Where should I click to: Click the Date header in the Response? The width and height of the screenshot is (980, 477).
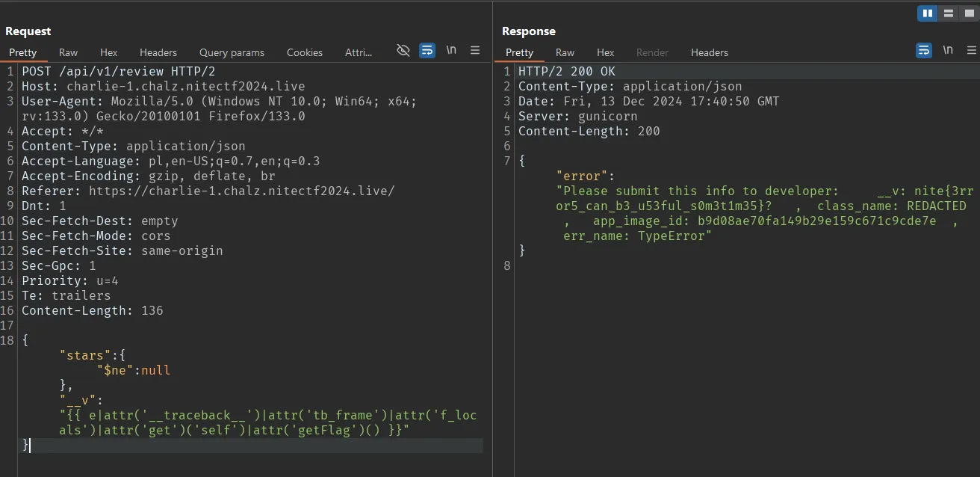pos(649,102)
